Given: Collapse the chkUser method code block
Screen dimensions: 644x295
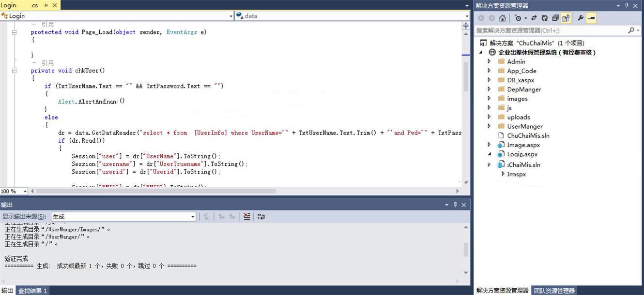Looking at the screenshot, I should [14, 71].
